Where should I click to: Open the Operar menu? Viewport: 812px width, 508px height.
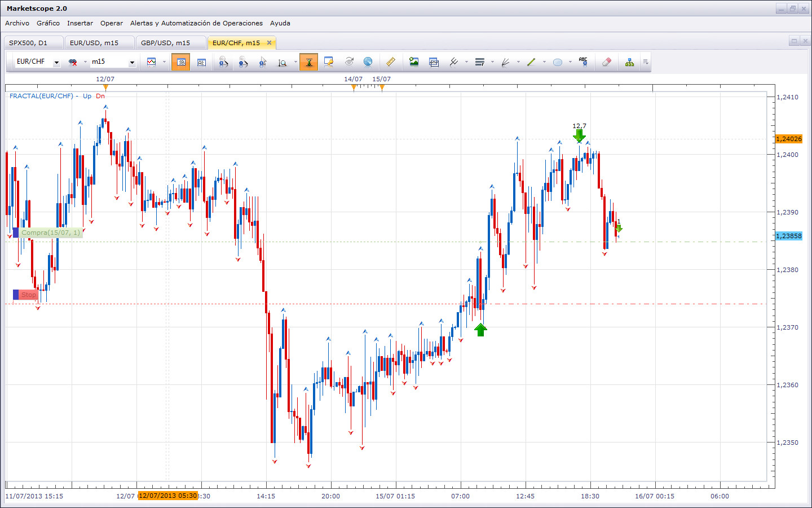[x=111, y=23]
